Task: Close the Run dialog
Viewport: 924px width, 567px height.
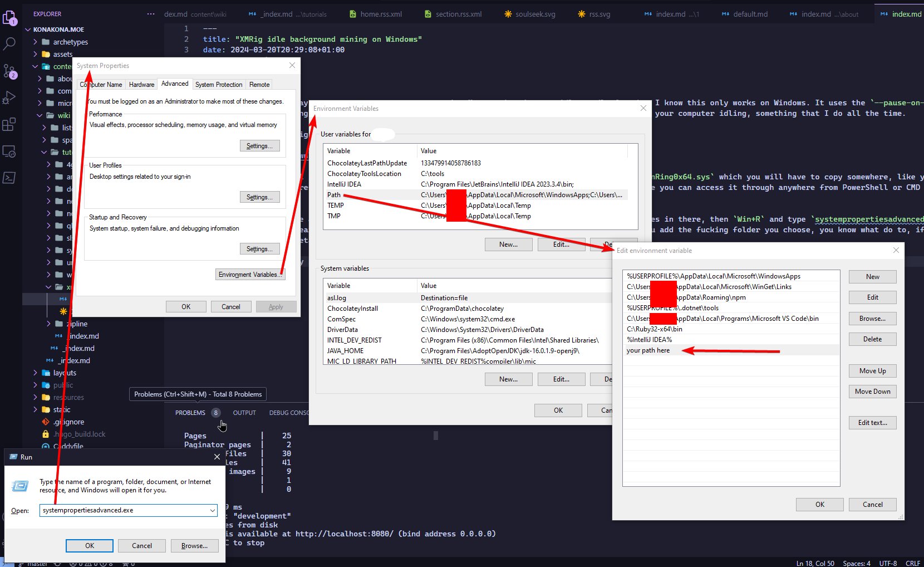Action: pyautogui.click(x=217, y=457)
